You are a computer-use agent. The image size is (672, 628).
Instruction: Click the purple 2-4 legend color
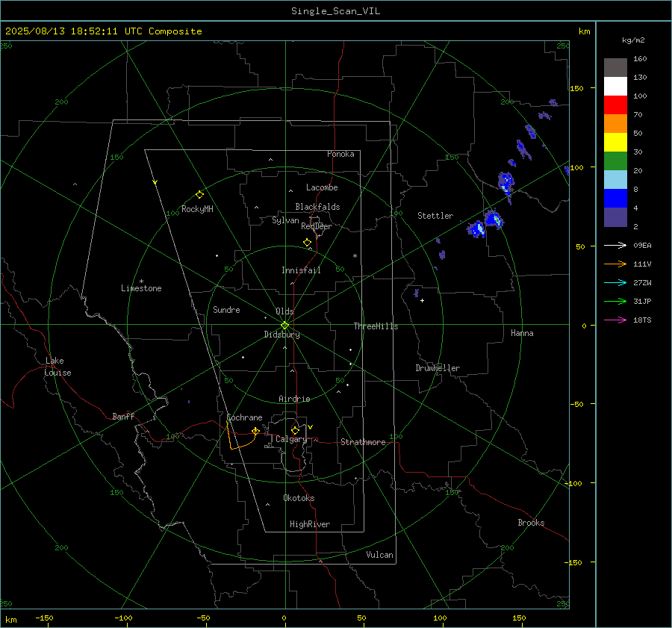click(x=615, y=217)
